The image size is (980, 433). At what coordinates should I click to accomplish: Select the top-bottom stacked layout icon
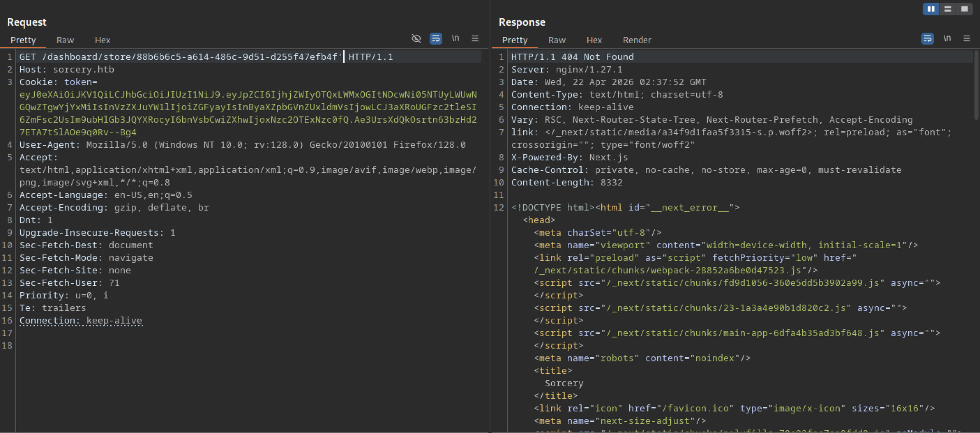coord(948,9)
